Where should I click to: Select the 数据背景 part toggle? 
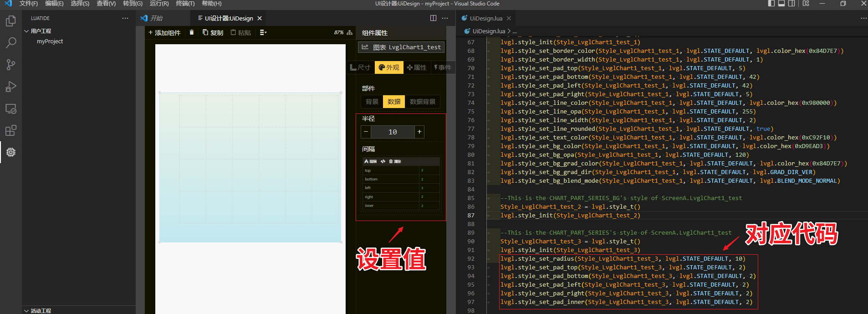point(423,102)
